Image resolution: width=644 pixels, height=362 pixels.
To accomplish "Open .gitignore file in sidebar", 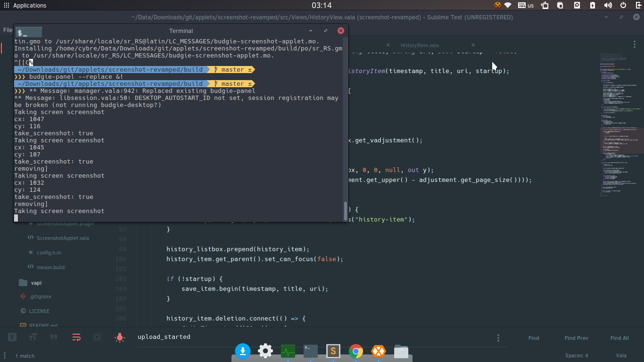I will [x=40, y=296].
